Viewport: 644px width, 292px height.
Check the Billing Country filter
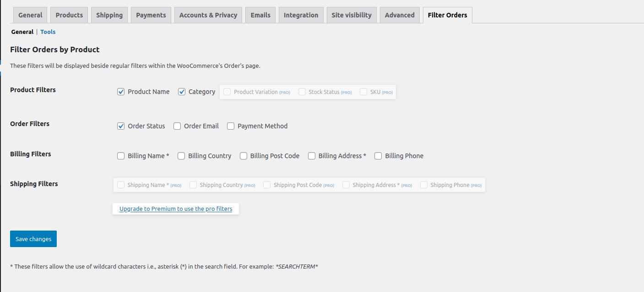[x=181, y=156]
